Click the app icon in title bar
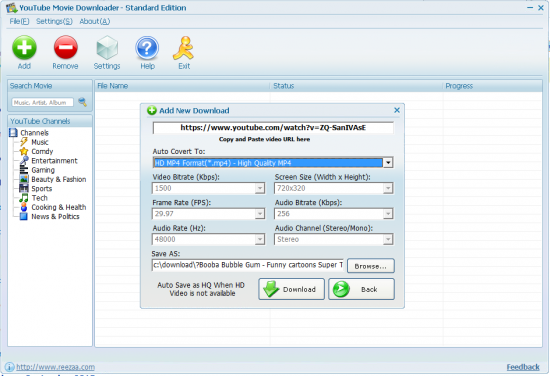 (12, 8)
